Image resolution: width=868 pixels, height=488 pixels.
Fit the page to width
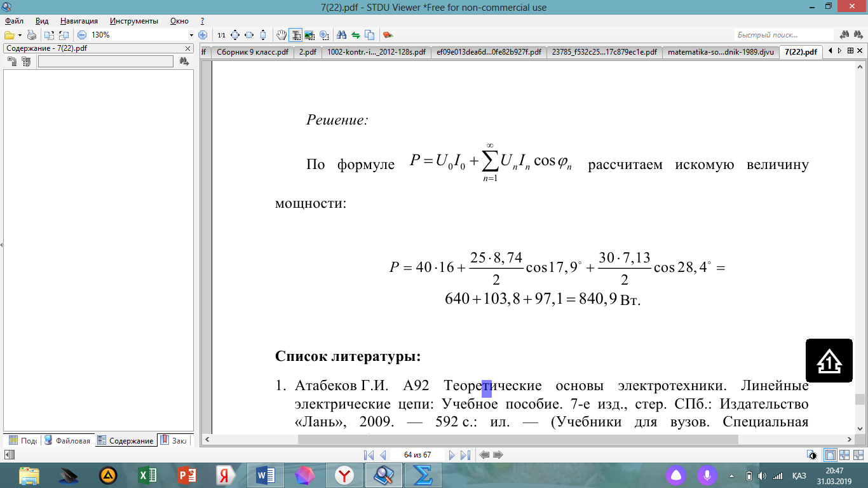(x=249, y=35)
